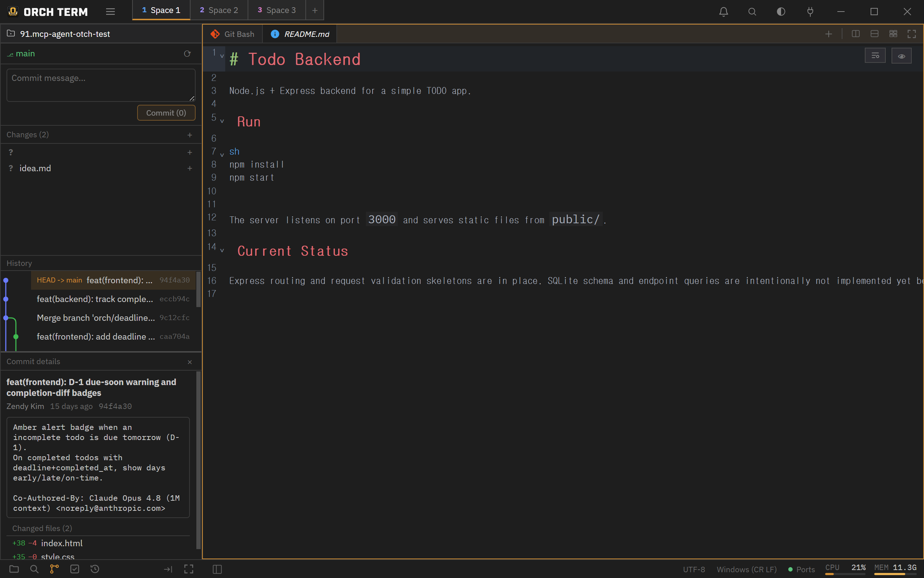Click the project folder icon
Viewport: 924px width, 578px height.
pyautogui.click(x=11, y=34)
